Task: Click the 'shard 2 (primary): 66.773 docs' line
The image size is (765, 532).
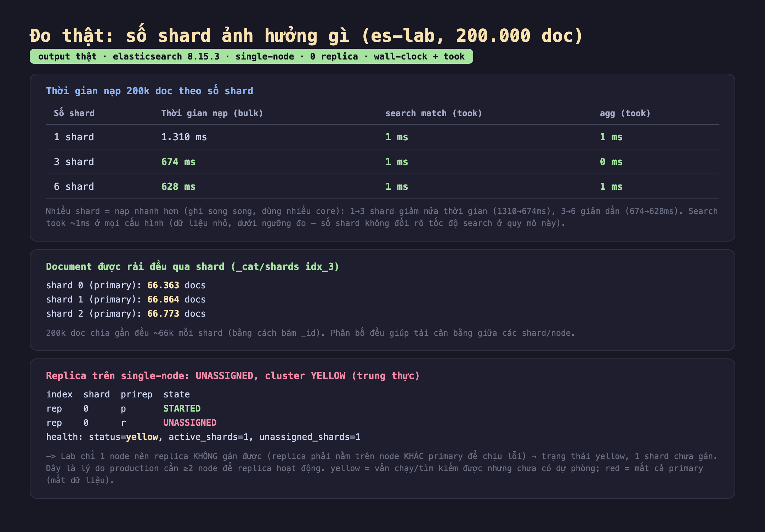Action: 126,313
